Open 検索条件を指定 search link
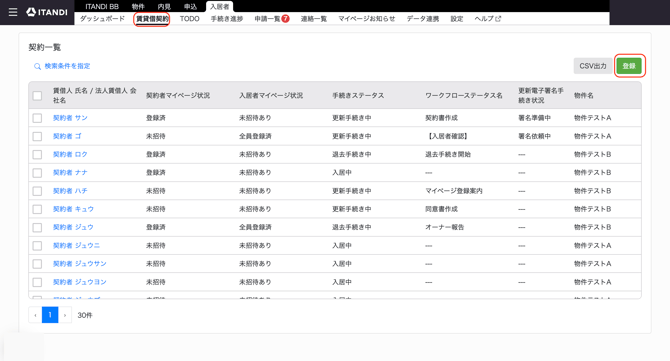 click(67, 66)
